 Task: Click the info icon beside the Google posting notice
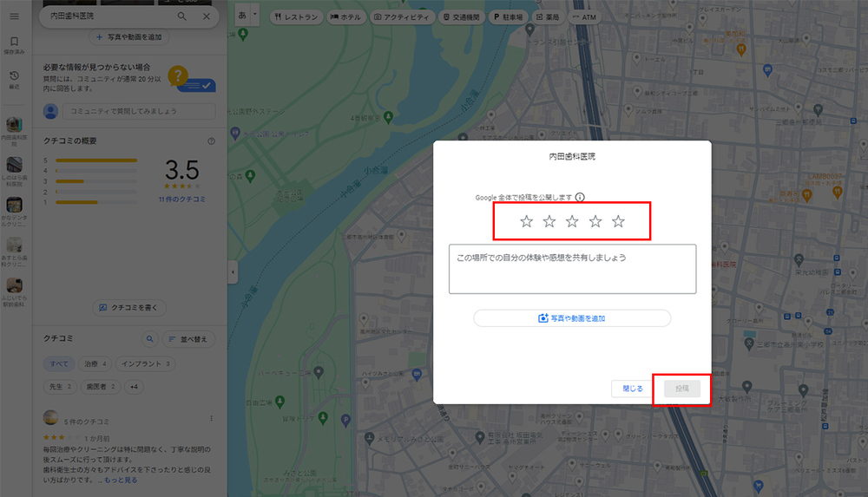(580, 198)
